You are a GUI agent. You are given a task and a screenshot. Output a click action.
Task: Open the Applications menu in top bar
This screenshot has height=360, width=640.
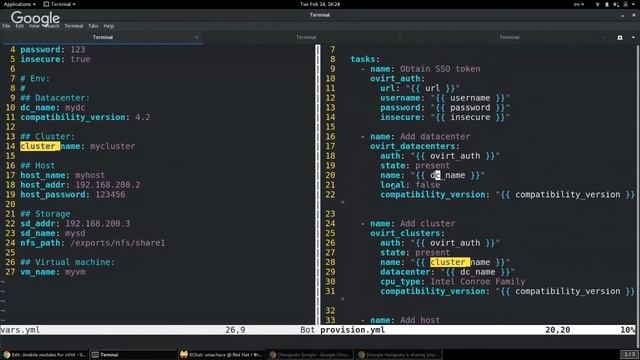point(19,4)
